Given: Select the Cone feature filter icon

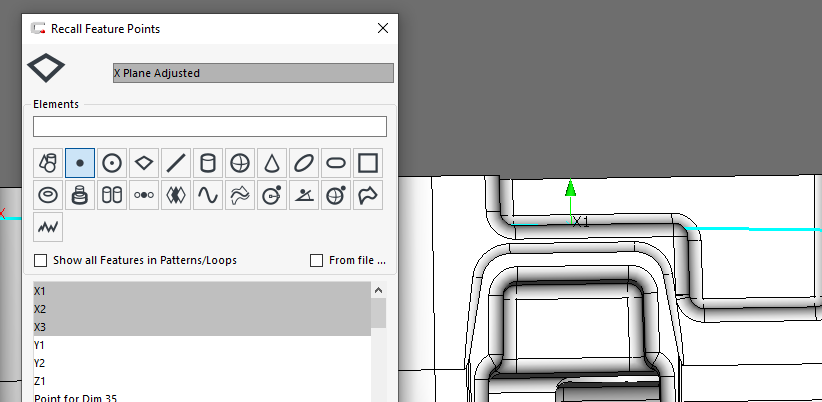Looking at the screenshot, I should (272, 163).
